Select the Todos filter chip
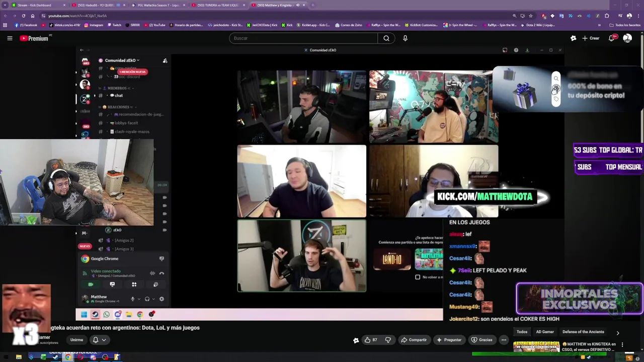This screenshot has height=362, width=644. click(522, 332)
